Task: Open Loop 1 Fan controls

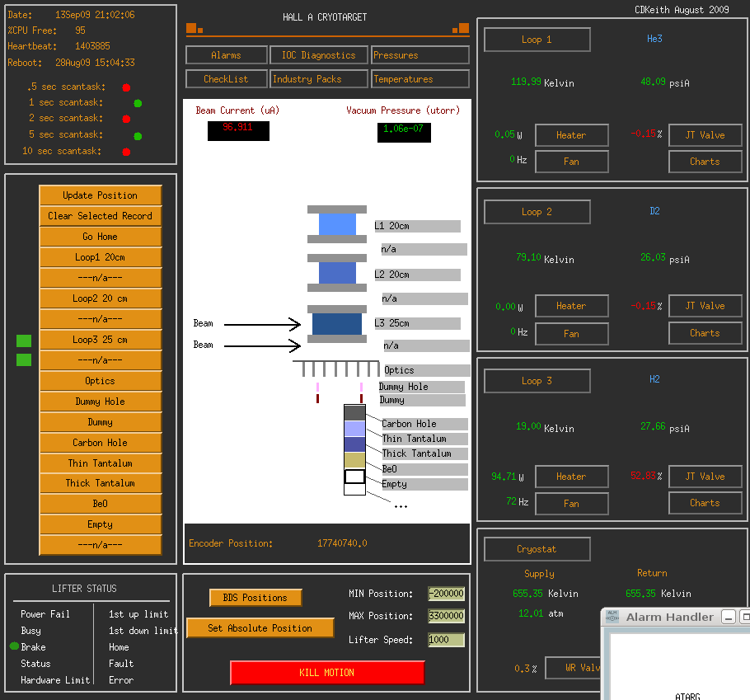Action: pos(572,162)
